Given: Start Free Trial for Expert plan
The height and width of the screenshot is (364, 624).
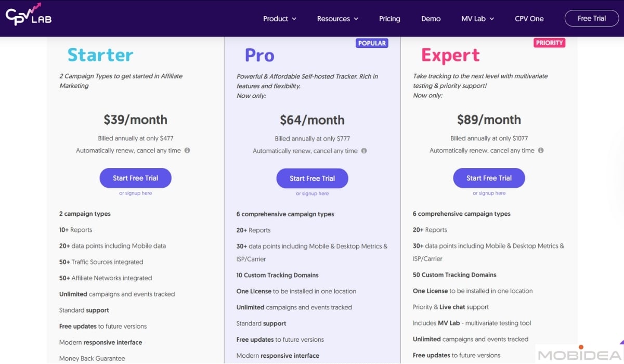Looking at the screenshot, I should pyautogui.click(x=489, y=178).
